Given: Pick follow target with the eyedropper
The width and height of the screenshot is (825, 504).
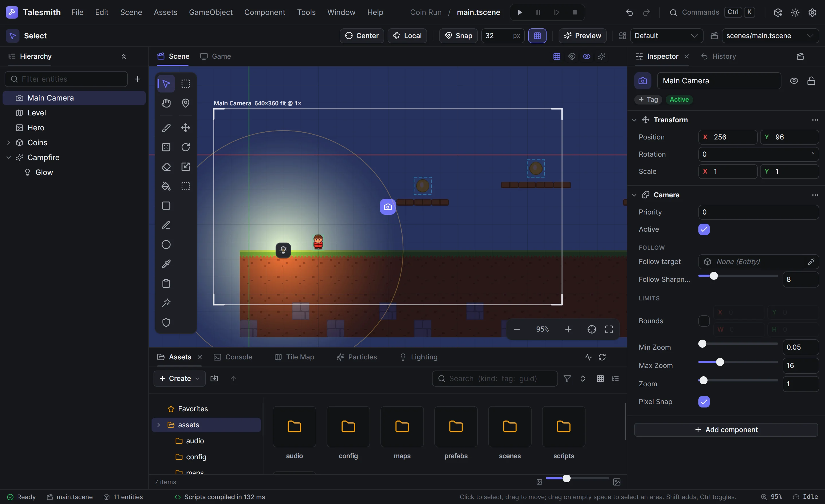Looking at the screenshot, I should 811,262.
